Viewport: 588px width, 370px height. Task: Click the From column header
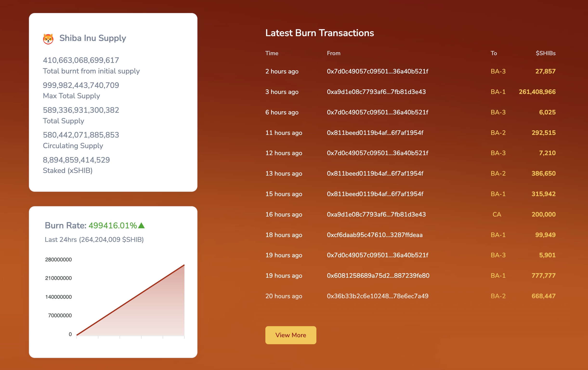pos(333,53)
